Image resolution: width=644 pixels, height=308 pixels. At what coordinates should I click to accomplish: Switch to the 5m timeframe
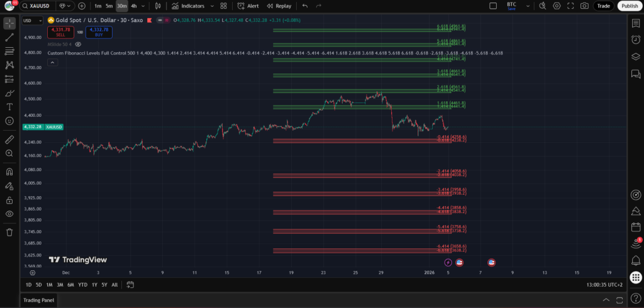(109, 6)
